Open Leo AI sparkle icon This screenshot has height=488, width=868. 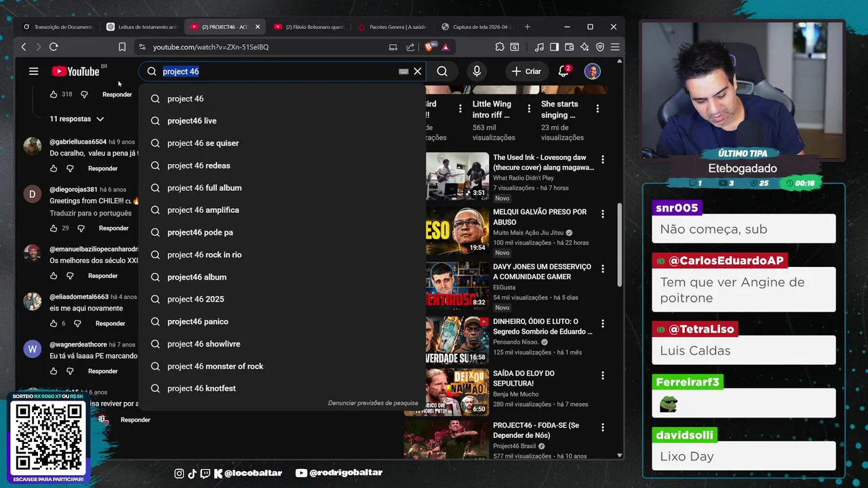coord(585,47)
